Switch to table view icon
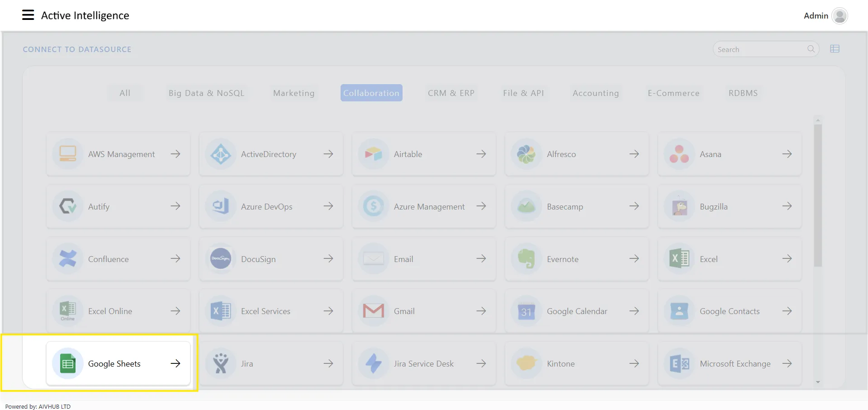 tap(835, 49)
